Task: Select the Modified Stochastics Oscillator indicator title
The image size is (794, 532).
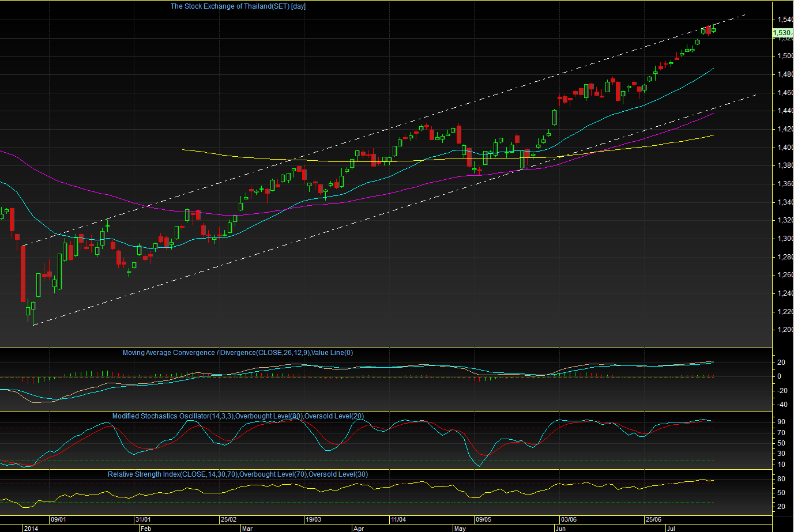Action: 238,416
